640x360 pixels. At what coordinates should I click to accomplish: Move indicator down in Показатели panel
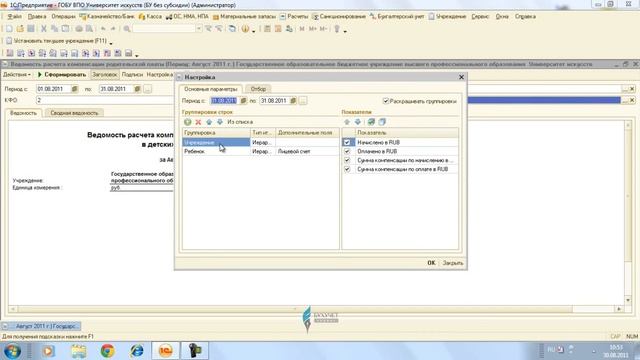(x=358, y=122)
